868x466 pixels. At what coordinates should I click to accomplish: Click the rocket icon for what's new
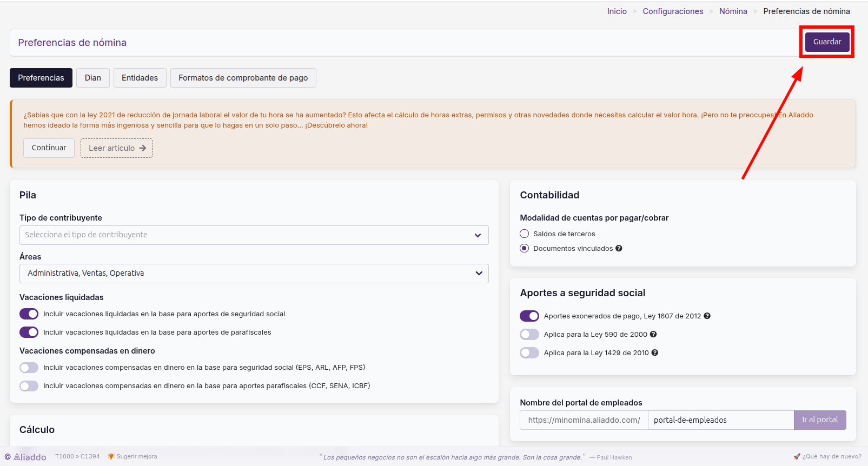tap(797, 457)
